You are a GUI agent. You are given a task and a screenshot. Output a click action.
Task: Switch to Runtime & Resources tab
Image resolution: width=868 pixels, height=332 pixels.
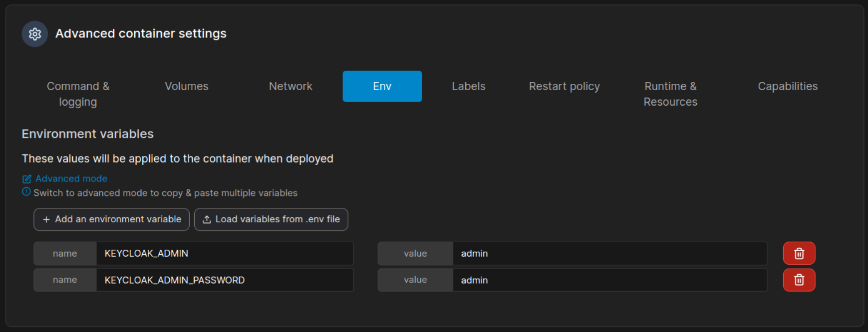[x=670, y=94]
